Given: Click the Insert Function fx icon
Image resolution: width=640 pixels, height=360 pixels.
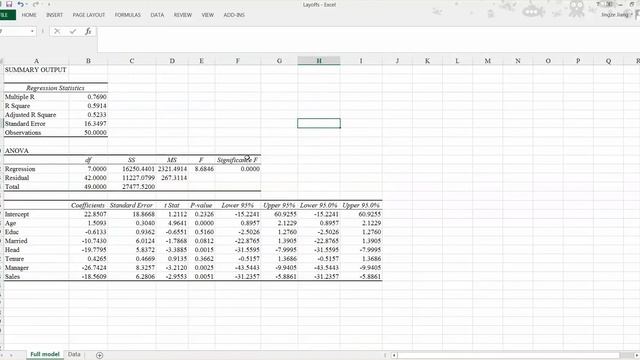Looking at the screenshot, I should click(88, 31).
